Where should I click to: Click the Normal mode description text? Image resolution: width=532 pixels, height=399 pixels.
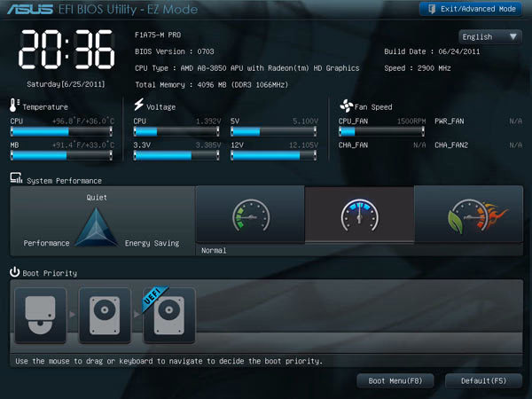[214, 250]
